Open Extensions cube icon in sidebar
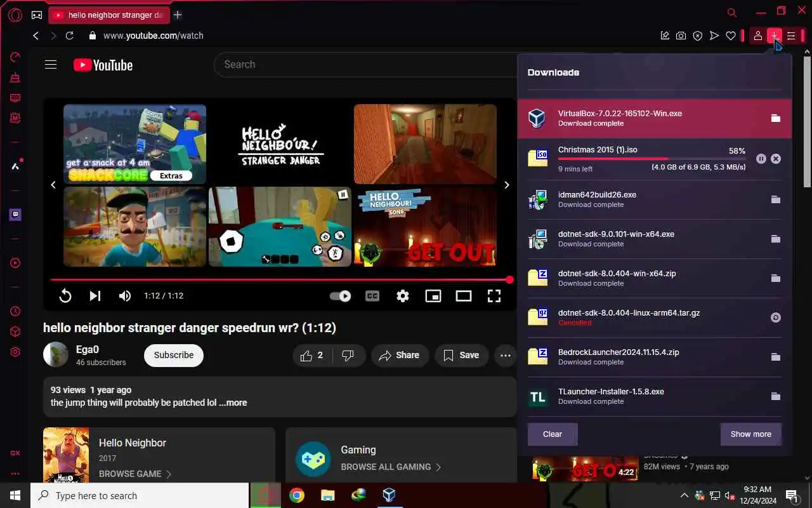This screenshot has width=812, height=508. (15, 331)
